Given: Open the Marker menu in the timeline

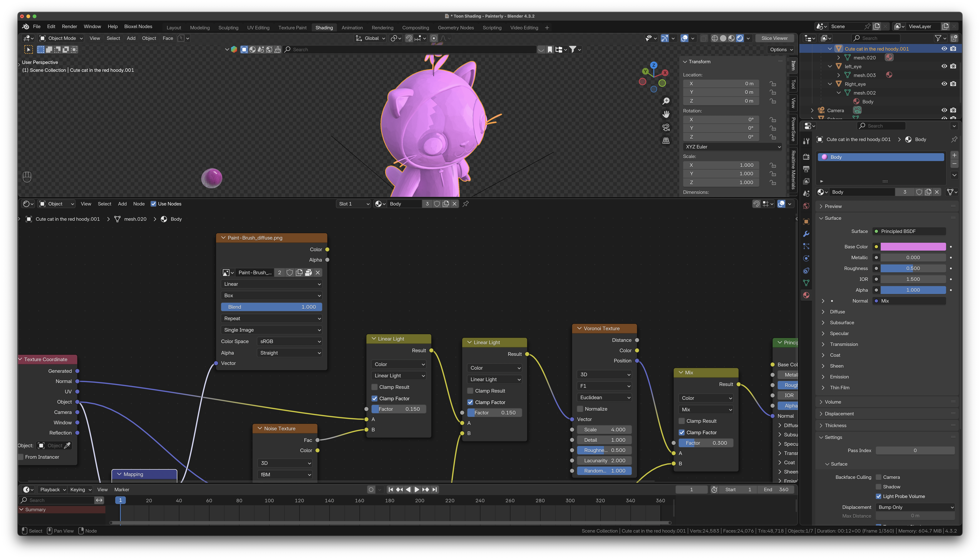Looking at the screenshot, I should point(122,490).
